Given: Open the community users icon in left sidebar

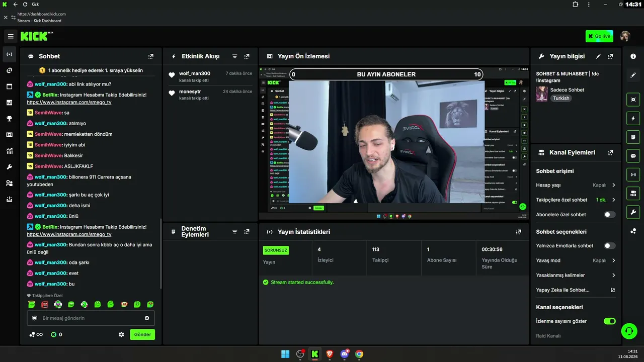Looking at the screenshot, I should pos(9,183).
